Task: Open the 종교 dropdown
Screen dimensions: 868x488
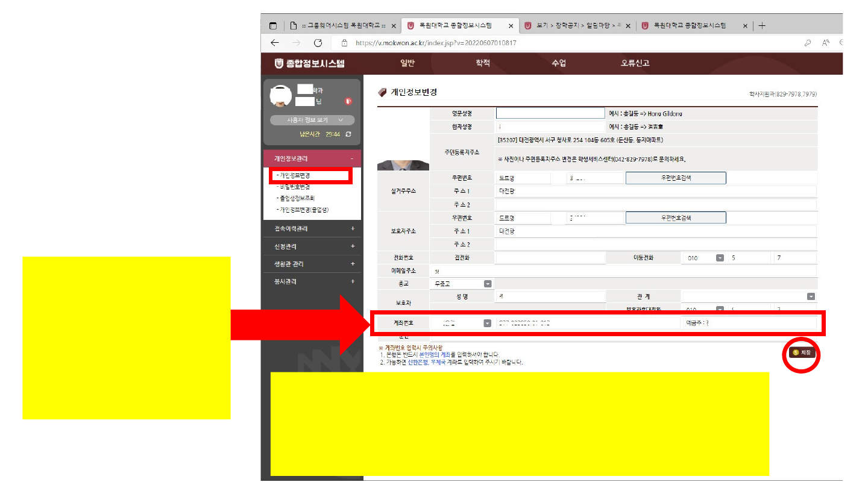Action: pos(488,284)
